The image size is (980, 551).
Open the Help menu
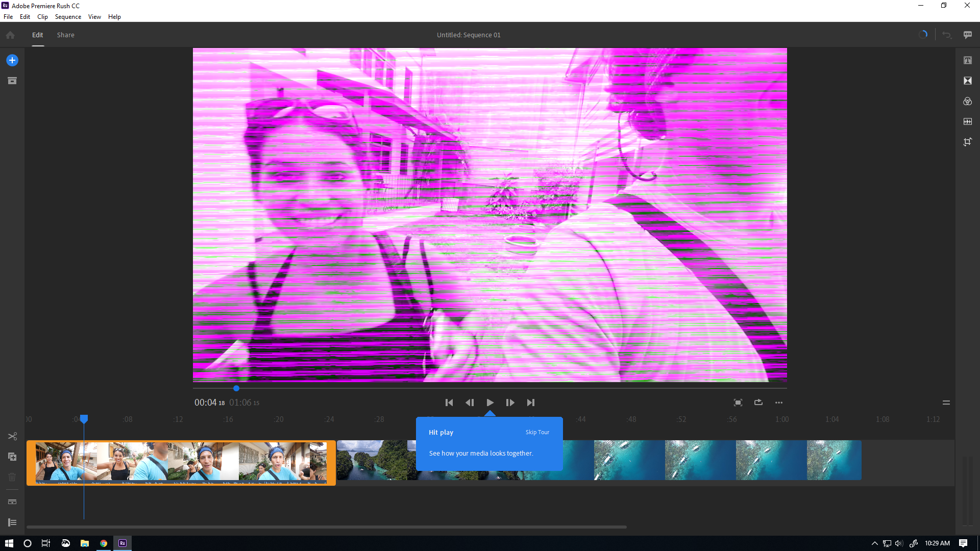click(x=114, y=17)
